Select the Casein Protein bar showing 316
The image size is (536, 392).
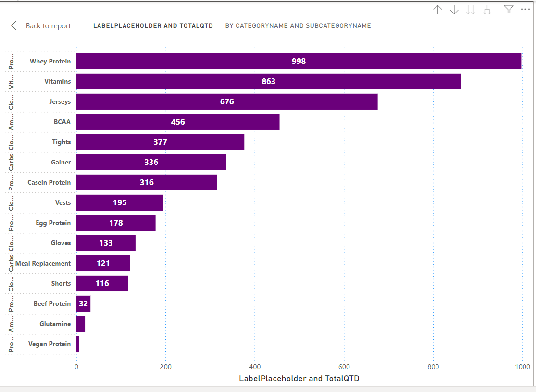point(146,182)
